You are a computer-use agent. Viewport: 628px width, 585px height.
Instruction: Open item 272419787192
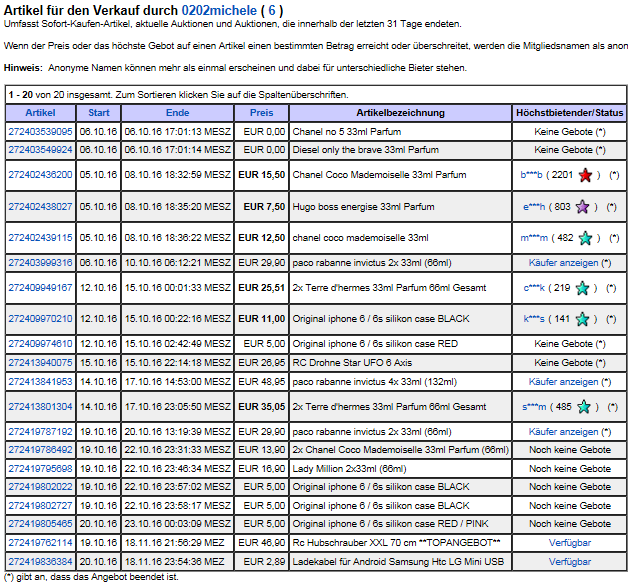[x=40, y=432]
